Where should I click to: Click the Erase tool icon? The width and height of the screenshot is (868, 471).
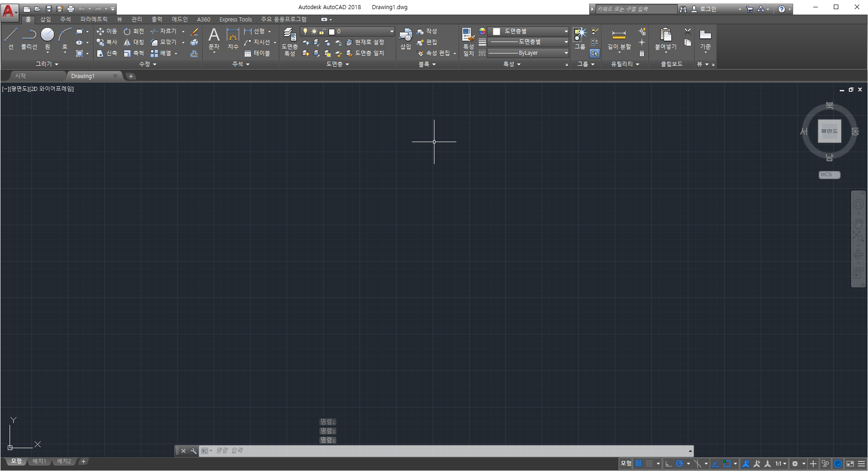194,32
